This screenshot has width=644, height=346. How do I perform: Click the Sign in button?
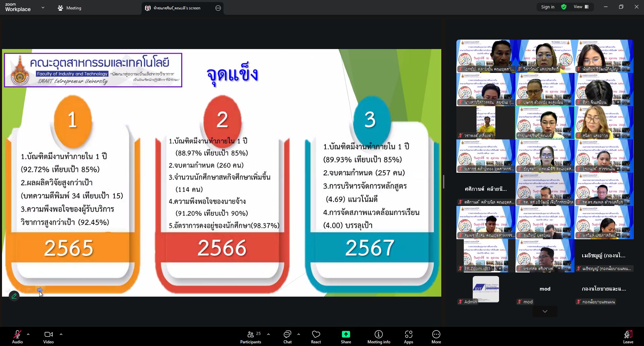click(547, 7)
